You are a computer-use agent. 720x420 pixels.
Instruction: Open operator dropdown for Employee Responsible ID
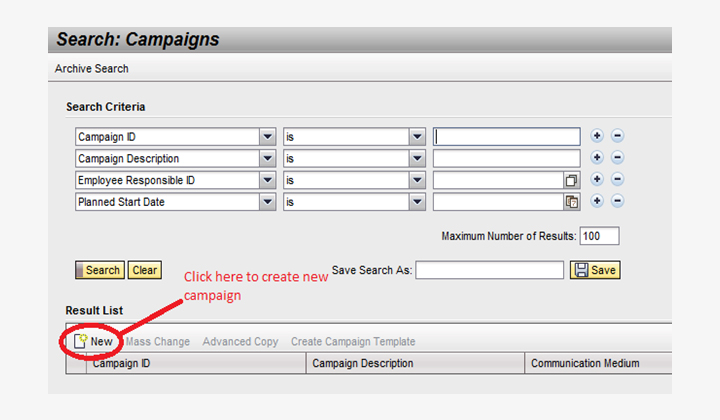pos(417,180)
